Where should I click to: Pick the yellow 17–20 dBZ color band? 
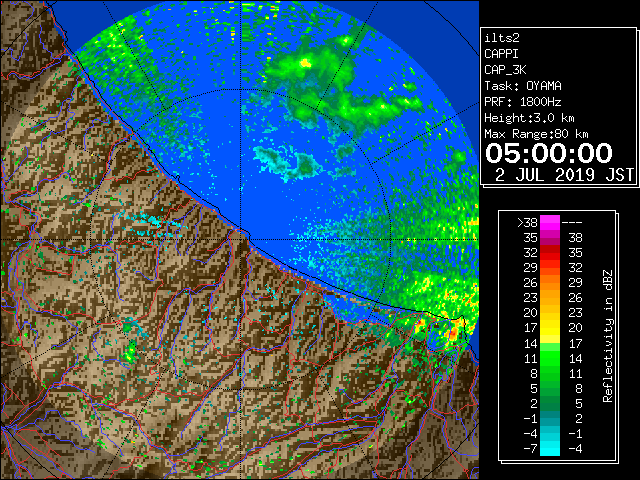coord(550,328)
